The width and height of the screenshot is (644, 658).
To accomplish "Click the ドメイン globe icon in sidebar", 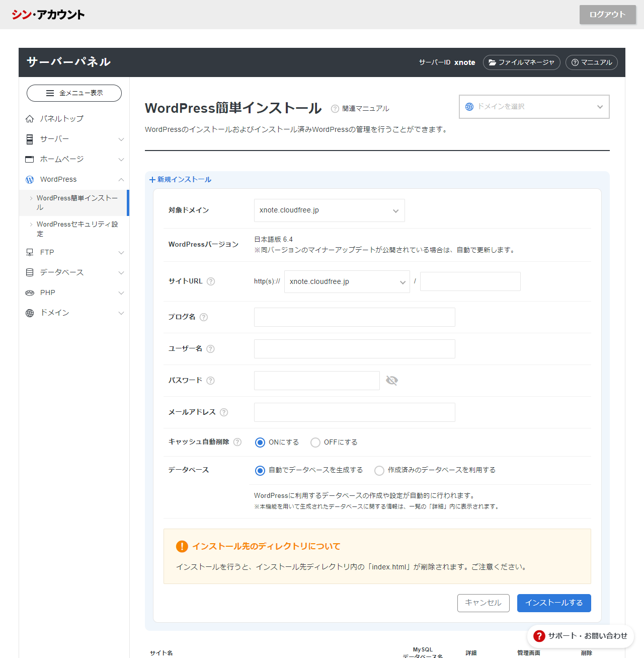I will pos(30,313).
